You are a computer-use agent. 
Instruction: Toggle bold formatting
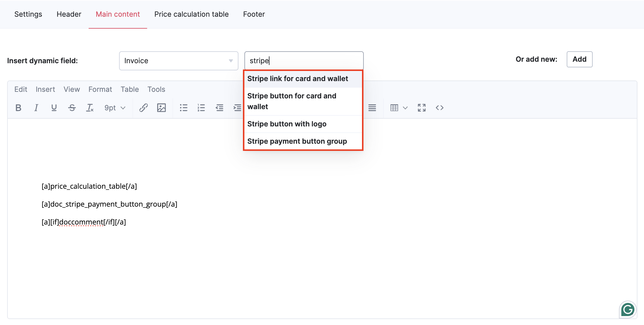18,108
